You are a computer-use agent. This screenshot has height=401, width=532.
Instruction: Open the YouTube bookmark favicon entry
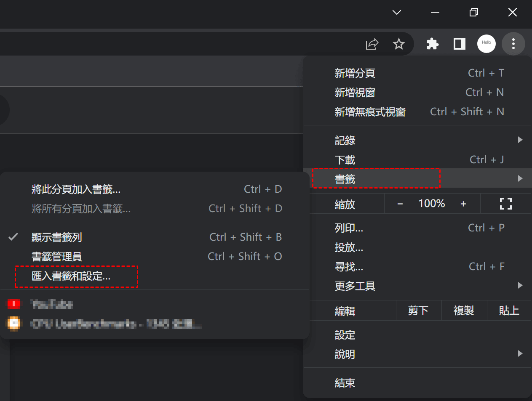(14, 304)
